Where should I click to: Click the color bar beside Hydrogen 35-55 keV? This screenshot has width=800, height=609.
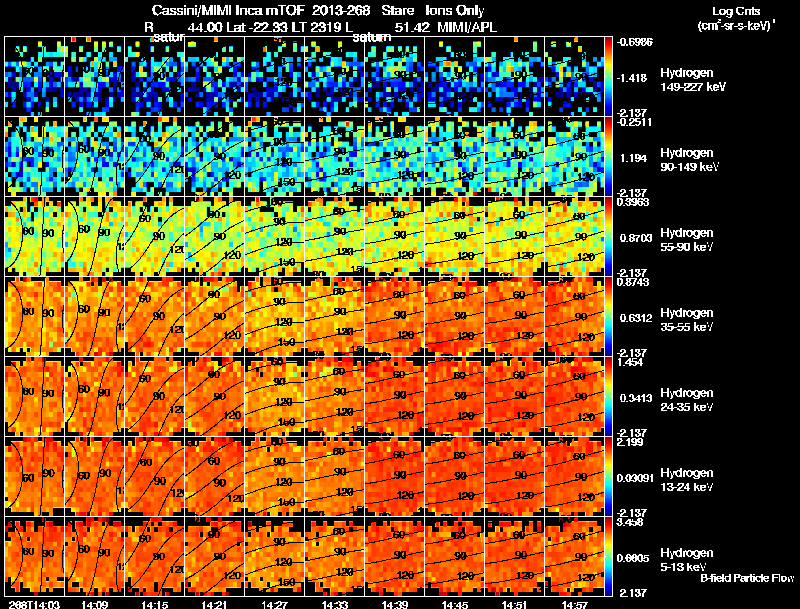pos(609,316)
